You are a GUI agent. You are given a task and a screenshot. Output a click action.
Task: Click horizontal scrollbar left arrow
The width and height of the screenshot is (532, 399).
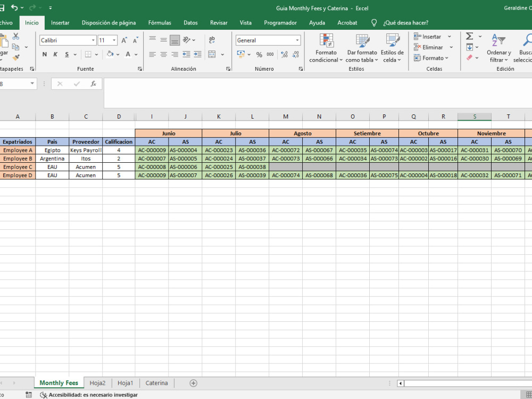[x=401, y=384]
